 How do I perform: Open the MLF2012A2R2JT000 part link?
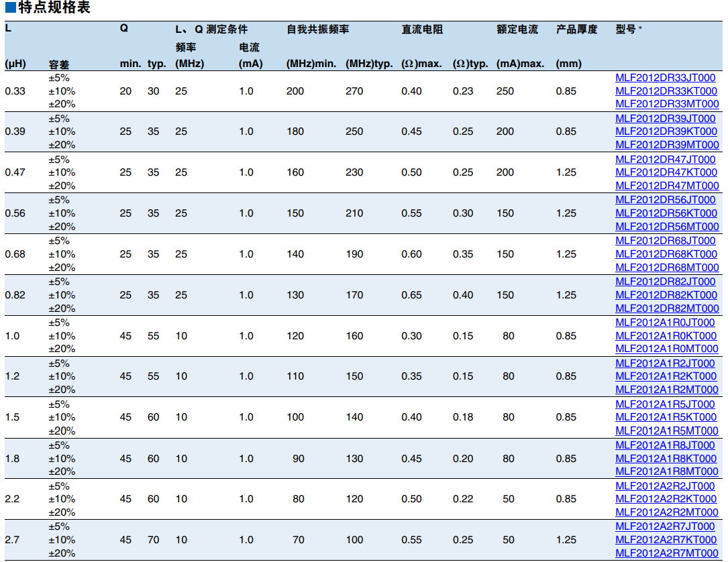click(665, 486)
